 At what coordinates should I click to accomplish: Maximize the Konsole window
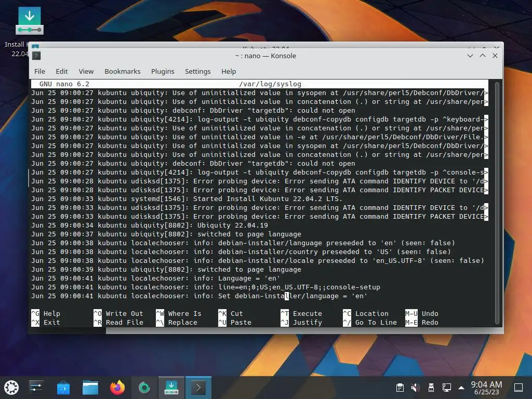pyautogui.click(x=483, y=56)
